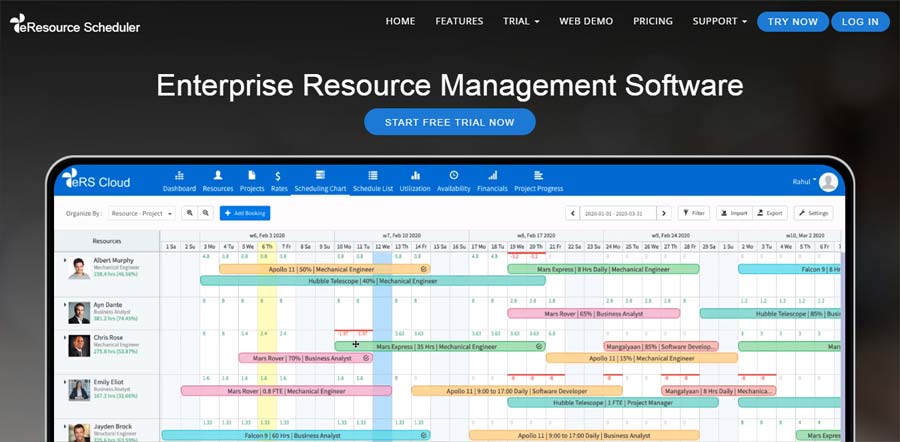Screen dimensions: 900x442
Task: Click the Export button
Action: pos(770,213)
